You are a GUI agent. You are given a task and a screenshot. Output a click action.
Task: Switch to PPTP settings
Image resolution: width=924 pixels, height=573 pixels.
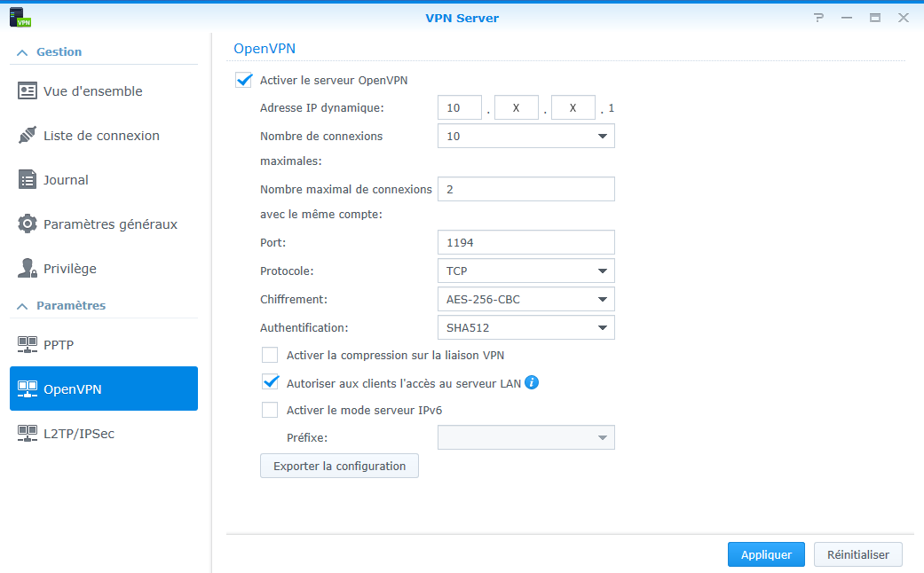click(x=104, y=344)
